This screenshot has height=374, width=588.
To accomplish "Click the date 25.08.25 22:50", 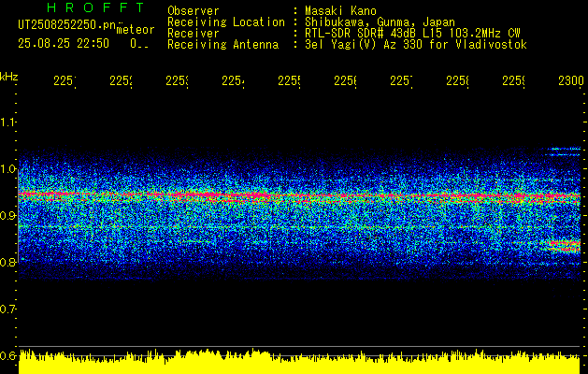I will pos(64,44).
